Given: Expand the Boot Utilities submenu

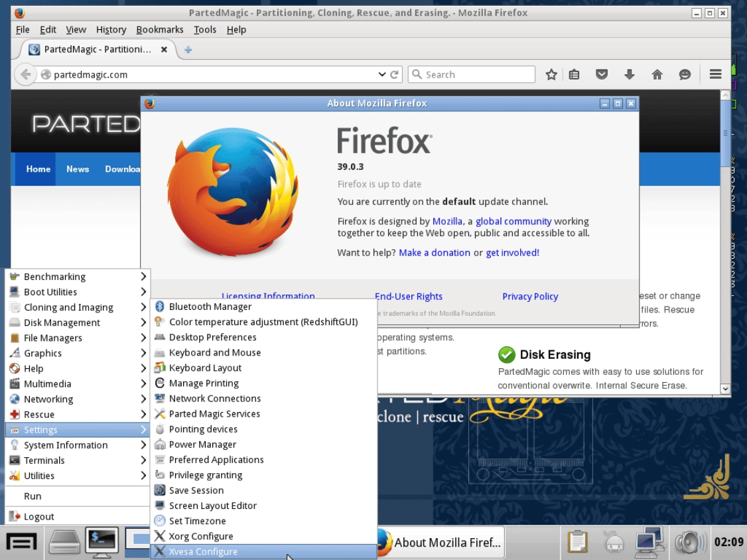Looking at the screenshot, I should (78, 292).
